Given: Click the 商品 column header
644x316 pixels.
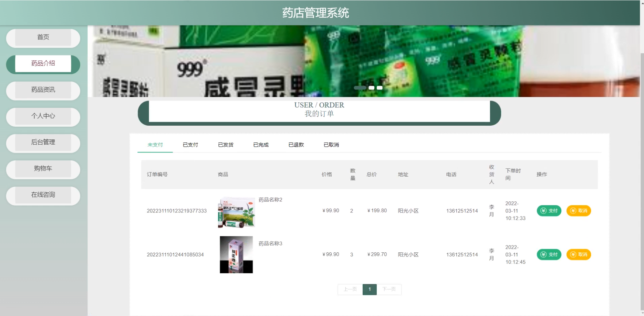Looking at the screenshot, I should 223,175.
